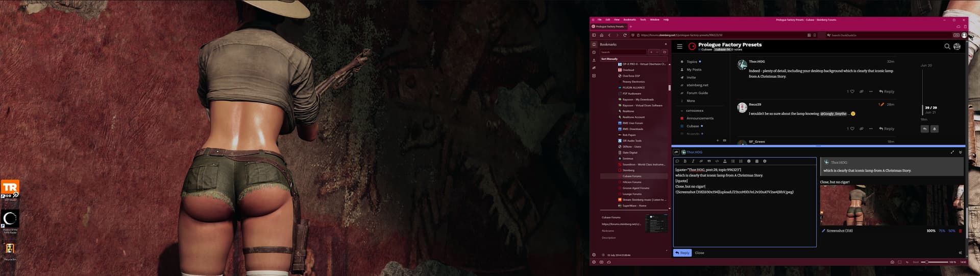Hide the composer preview pane
The image size is (980, 276).
pyautogui.click(x=960, y=252)
